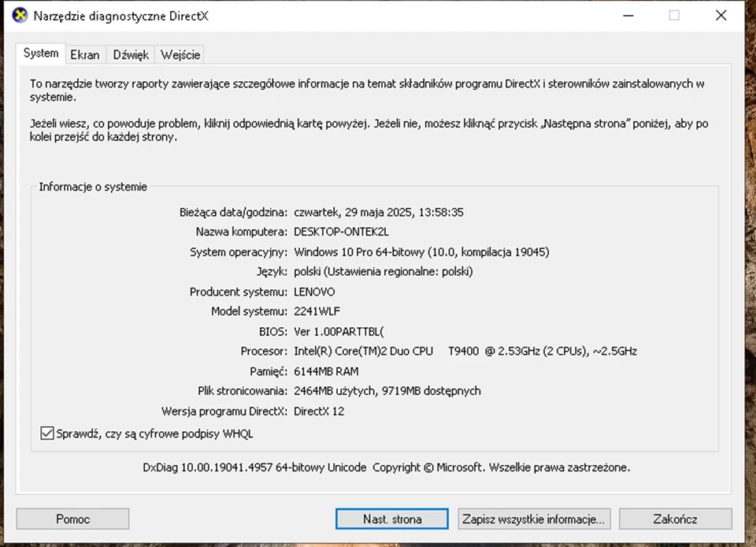Click the Pomoc button
This screenshot has height=547, width=756.
pos(72,519)
